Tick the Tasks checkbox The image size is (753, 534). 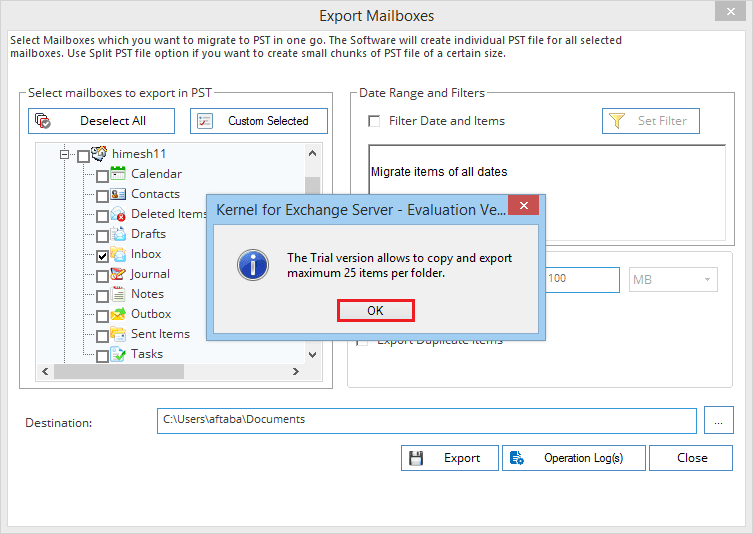[102, 356]
